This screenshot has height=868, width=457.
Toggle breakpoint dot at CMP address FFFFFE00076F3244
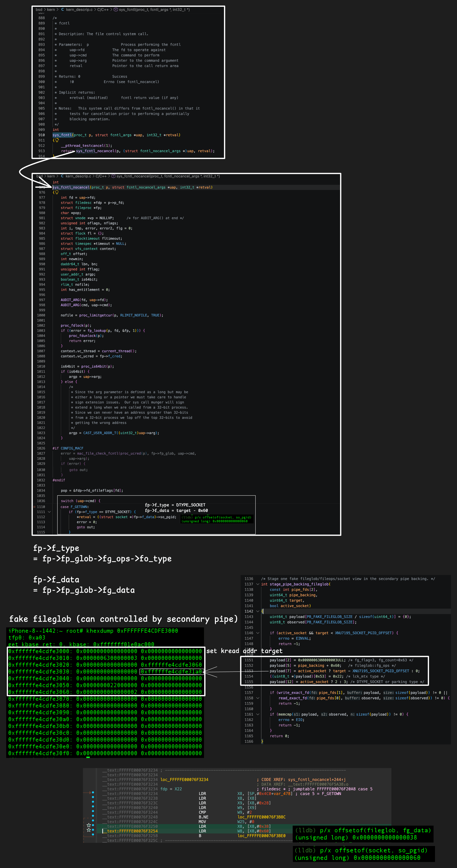tap(93, 811)
